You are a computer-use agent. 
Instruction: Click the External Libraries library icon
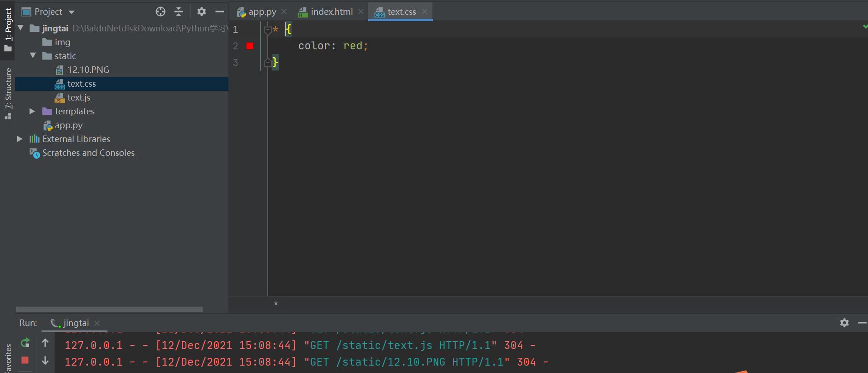[35, 139]
